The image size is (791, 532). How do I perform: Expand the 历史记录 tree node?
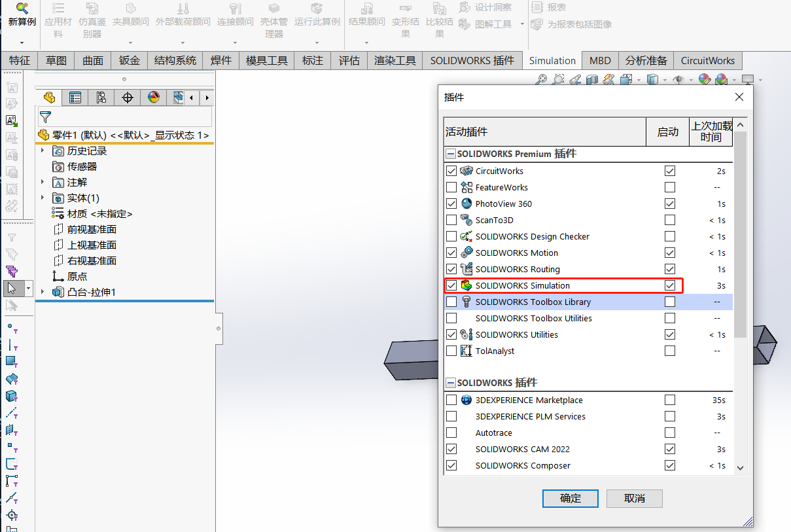(x=43, y=151)
